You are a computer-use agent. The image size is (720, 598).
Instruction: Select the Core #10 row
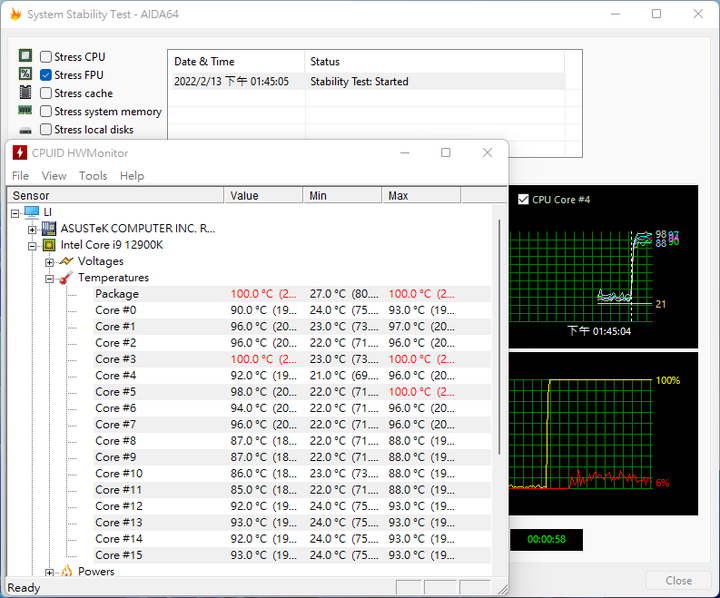(292, 473)
